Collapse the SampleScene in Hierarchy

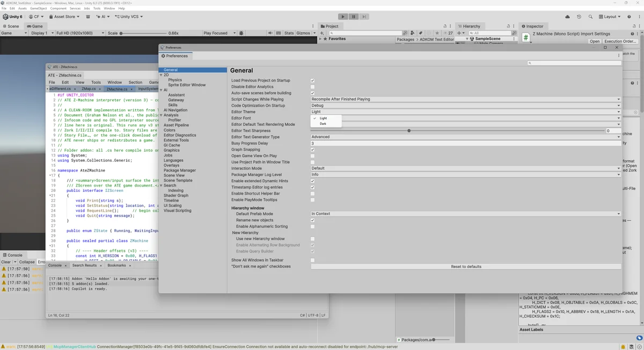click(x=468, y=39)
